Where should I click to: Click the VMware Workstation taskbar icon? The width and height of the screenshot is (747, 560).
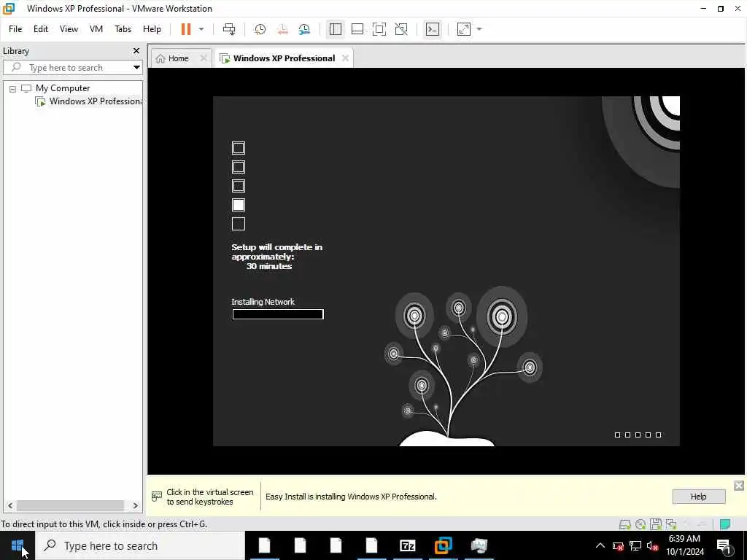click(x=443, y=545)
